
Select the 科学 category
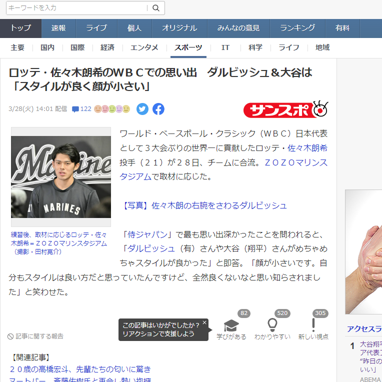pos(255,48)
